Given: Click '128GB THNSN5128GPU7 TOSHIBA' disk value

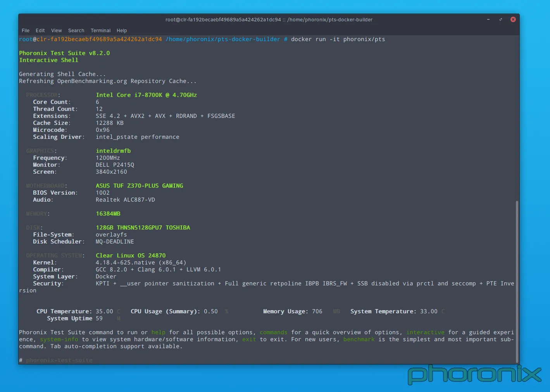Looking at the screenshot, I should coord(143,228).
